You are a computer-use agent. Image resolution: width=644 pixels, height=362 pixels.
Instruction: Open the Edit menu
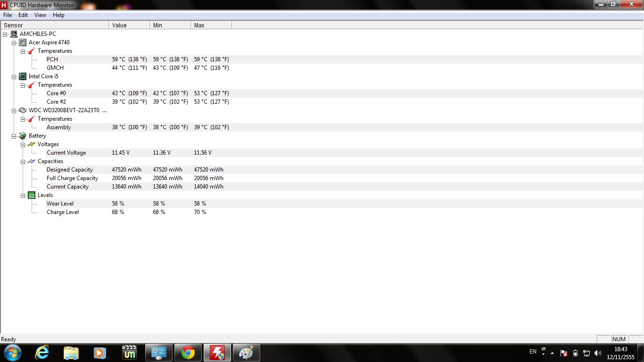[x=23, y=15]
